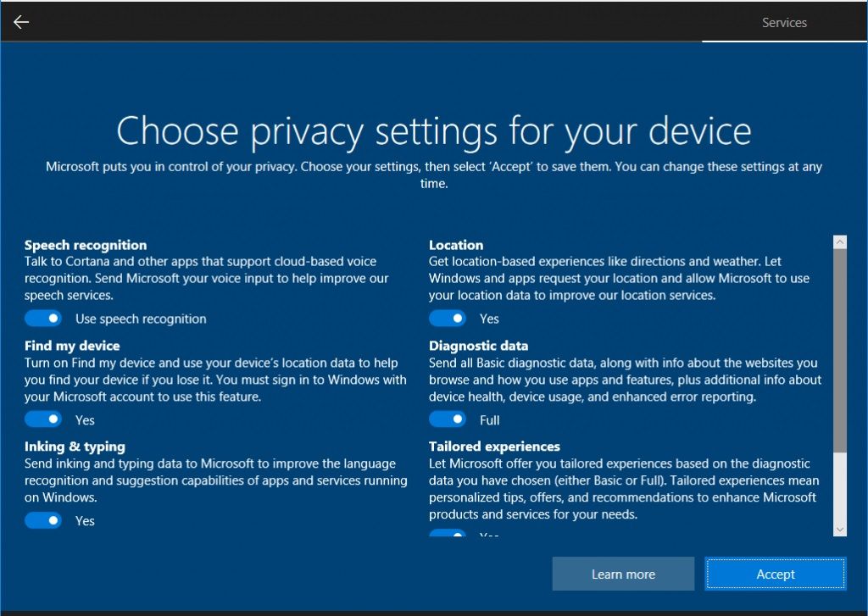This screenshot has width=868, height=616.
Task: Click the back arrow at top left
Action: coord(20,21)
